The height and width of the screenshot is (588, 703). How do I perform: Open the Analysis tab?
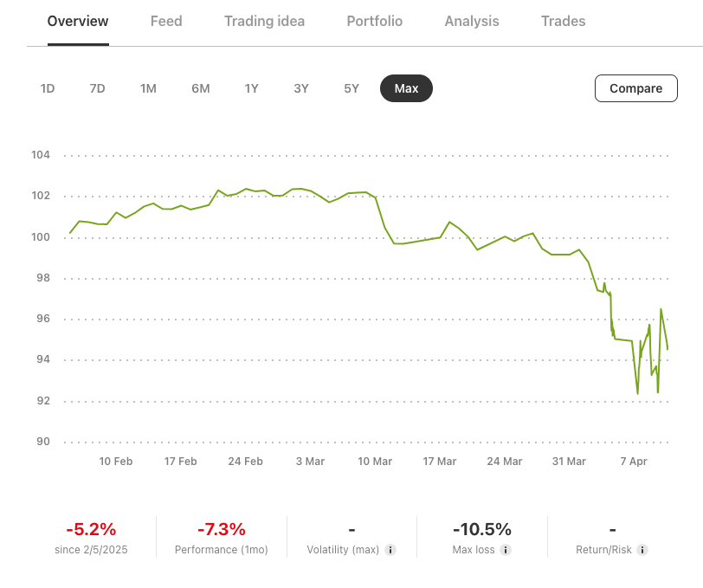click(472, 21)
